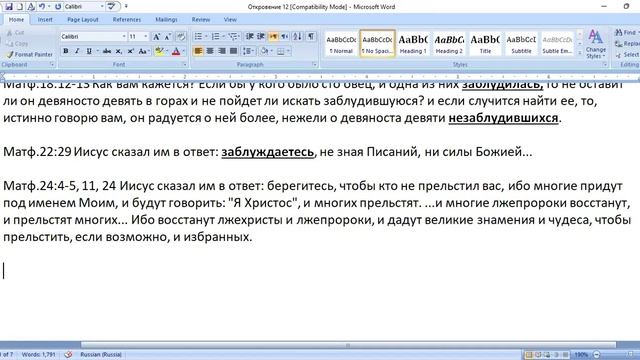Open the Replace tool in Editing group
Viewport: 640px width, 360px height.
point(627,44)
